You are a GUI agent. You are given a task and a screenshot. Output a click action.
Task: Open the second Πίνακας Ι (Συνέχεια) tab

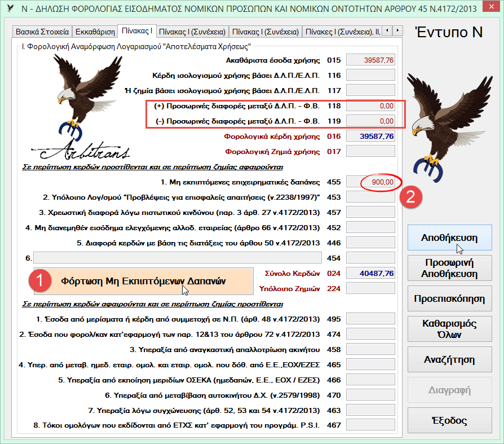pos(266,32)
